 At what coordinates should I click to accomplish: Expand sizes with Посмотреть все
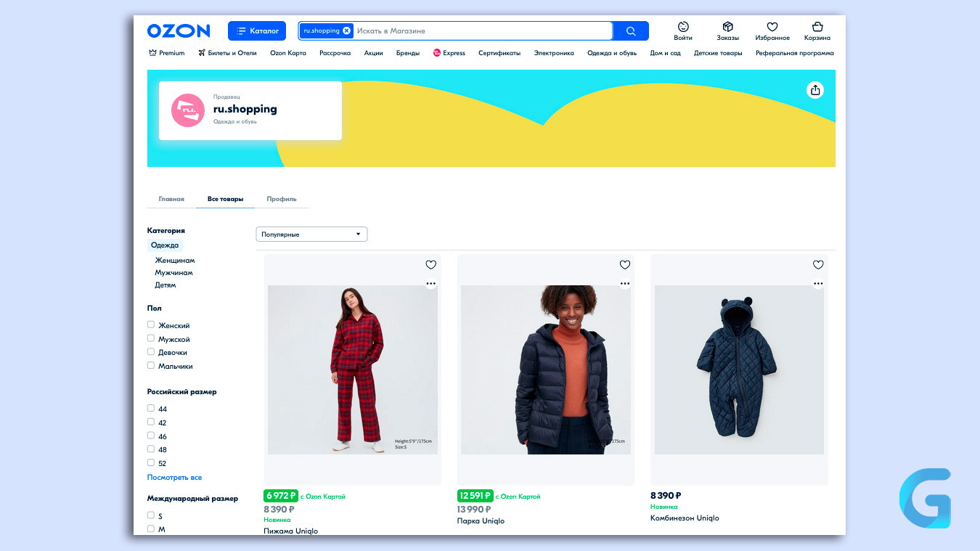(174, 478)
